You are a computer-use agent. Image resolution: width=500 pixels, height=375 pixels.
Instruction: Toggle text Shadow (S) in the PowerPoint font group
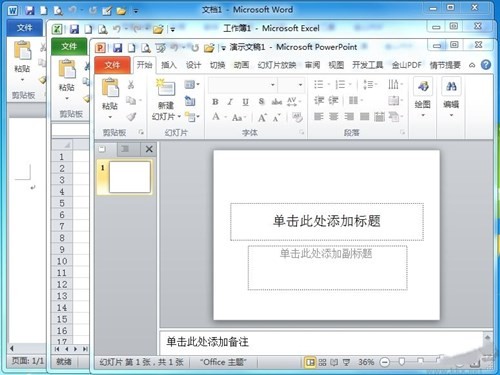[261, 101]
